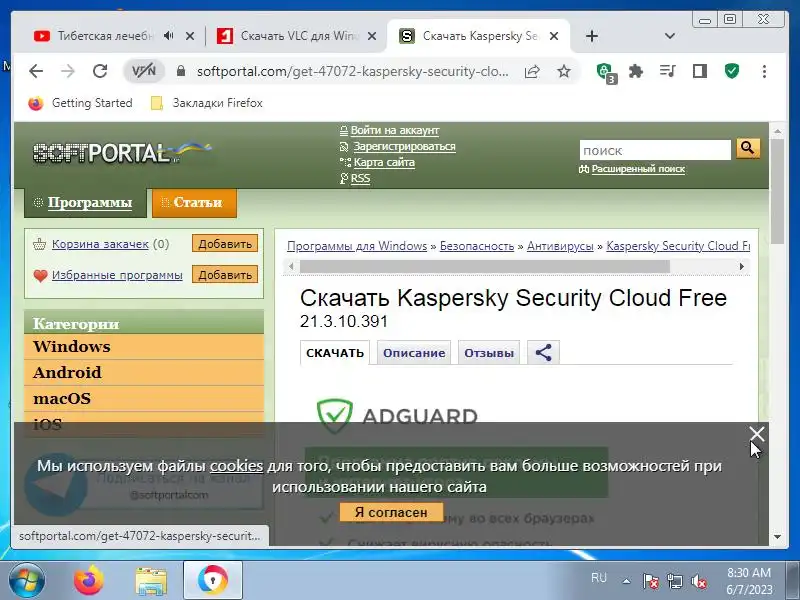Toggle the VPN badge in address bar

point(144,71)
